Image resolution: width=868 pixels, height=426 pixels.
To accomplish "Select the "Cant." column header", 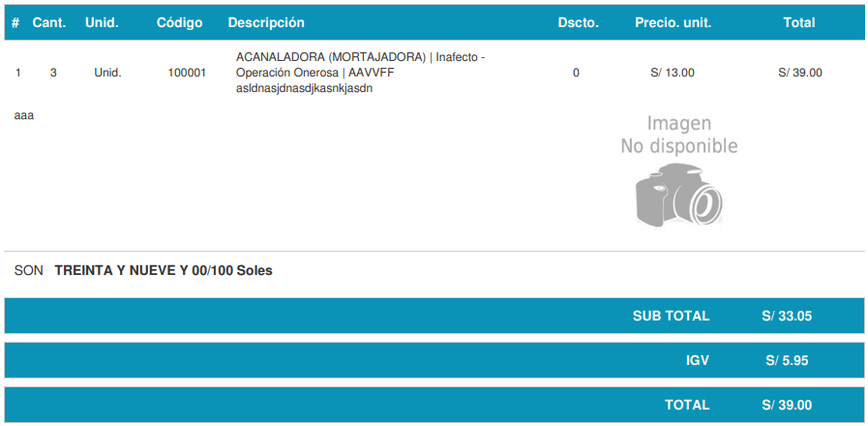I will coord(48,22).
